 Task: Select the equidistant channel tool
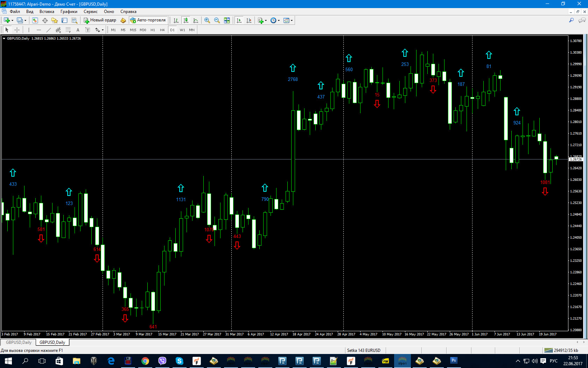point(58,30)
